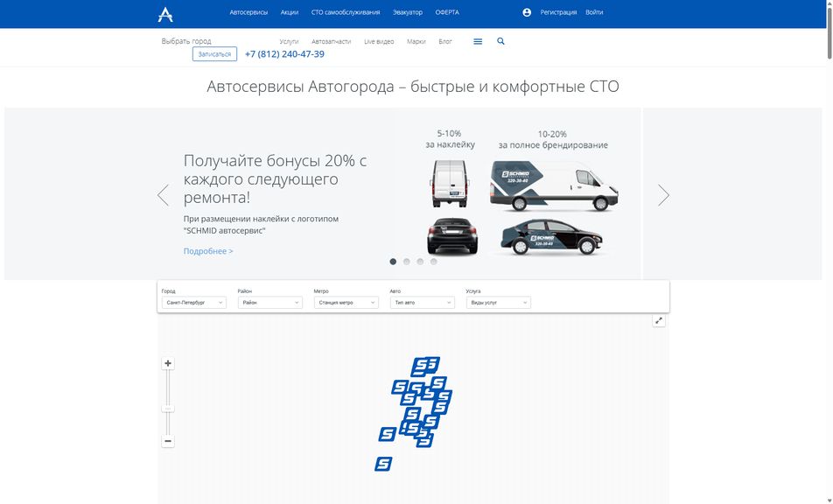Switch to the third carousel dot
Screen dimensions: 833x504
(x=420, y=262)
